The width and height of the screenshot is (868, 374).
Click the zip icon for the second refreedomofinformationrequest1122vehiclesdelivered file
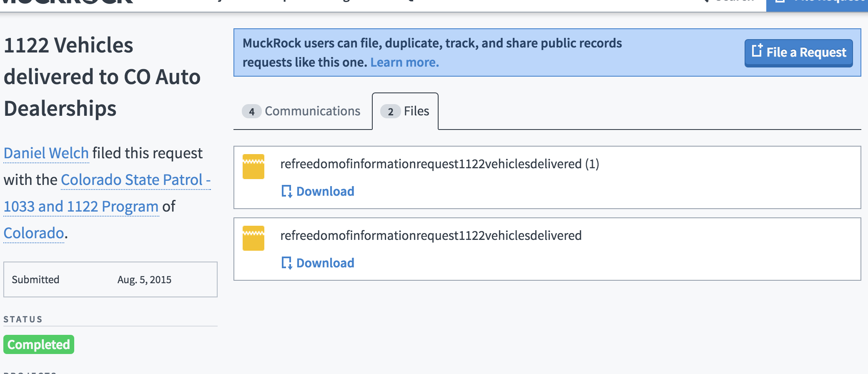point(253,238)
